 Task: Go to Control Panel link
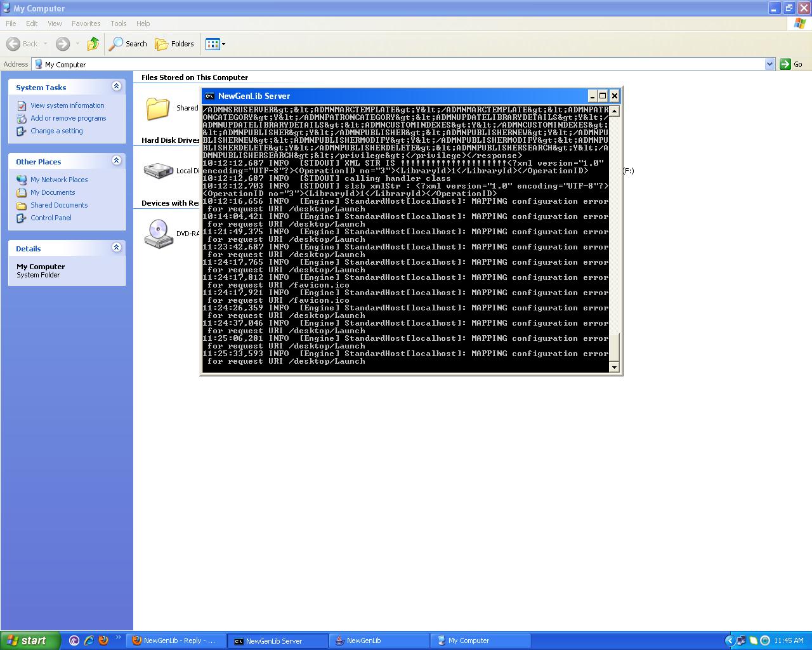[51, 218]
